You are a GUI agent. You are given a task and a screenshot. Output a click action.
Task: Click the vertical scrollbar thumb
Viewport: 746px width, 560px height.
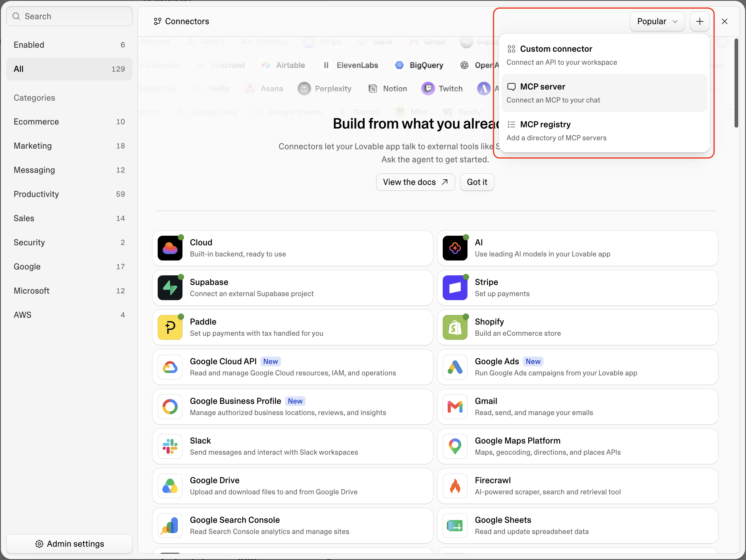click(736, 83)
